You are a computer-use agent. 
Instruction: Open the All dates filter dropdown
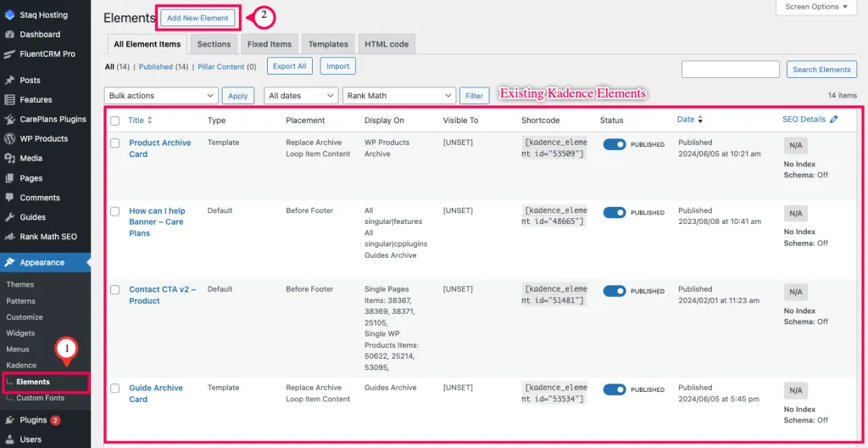[301, 95]
